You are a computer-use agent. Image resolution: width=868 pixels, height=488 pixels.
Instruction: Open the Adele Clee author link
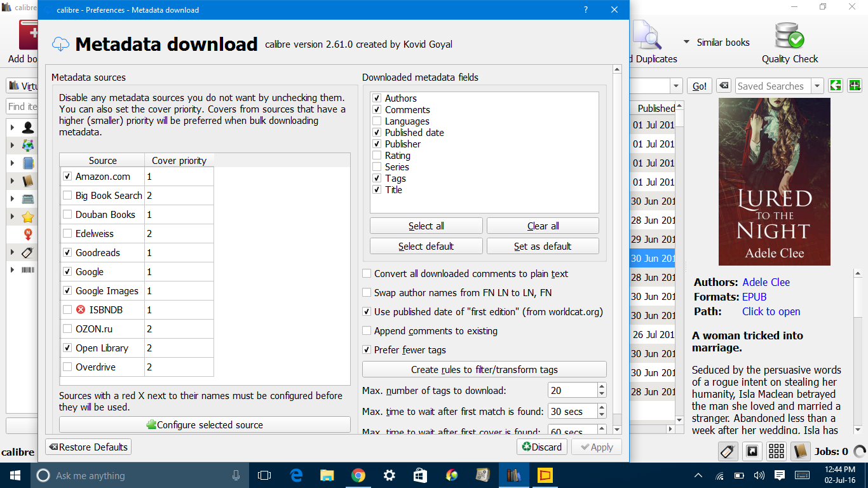point(766,282)
